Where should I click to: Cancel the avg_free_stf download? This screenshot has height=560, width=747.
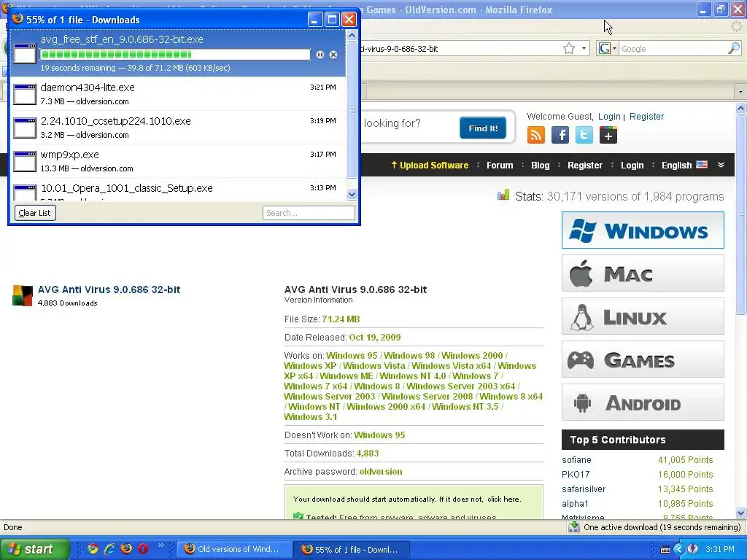[333, 55]
